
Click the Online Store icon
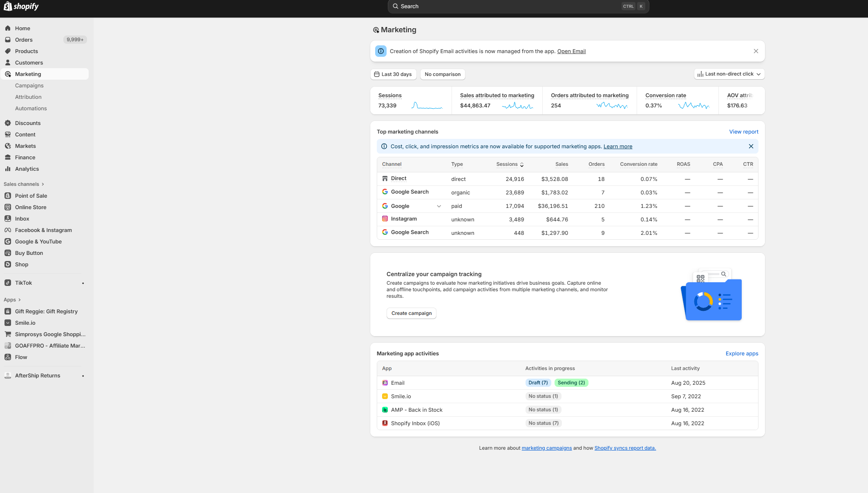[8, 207]
